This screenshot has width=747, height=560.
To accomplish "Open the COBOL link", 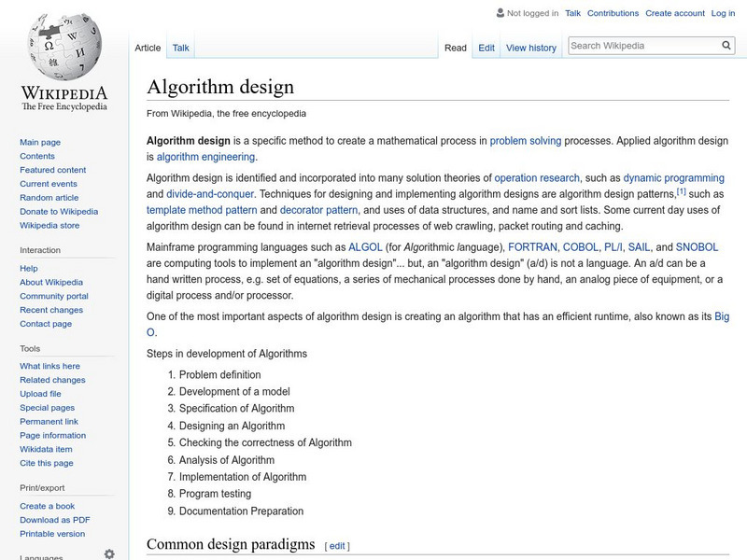I will [x=580, y=247].
